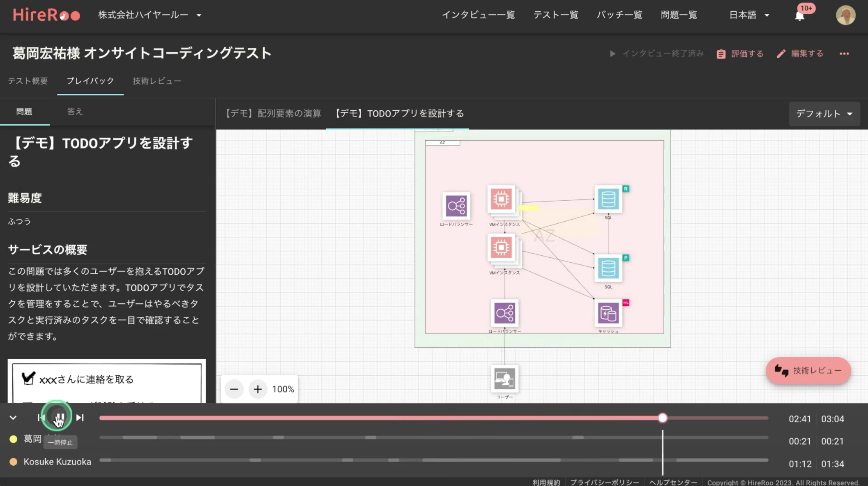
Task: Open the three-dot more options menu
Action: pos(844,54)
